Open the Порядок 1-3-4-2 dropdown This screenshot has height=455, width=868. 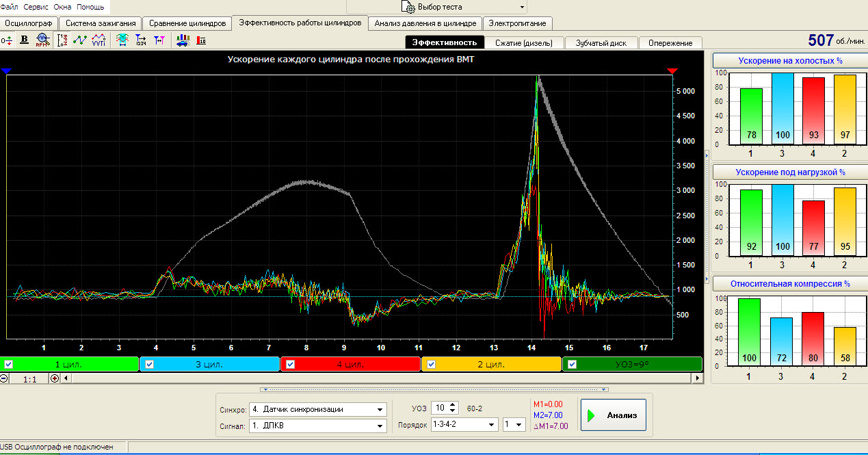464,424
